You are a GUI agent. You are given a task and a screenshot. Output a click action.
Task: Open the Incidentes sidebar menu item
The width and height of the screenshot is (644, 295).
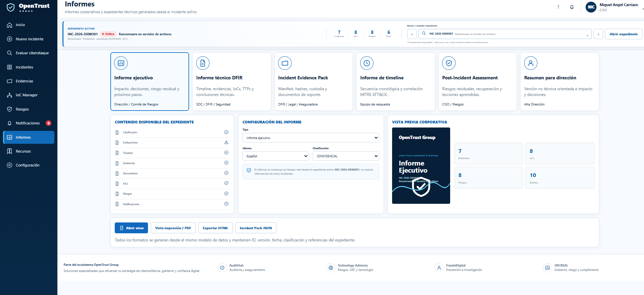click(29, 67)
